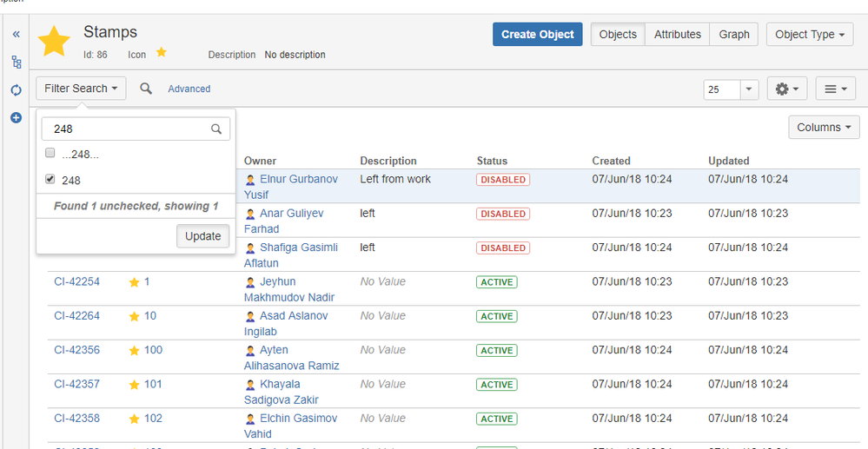Open owner Elnur Gurbanov Yusif link
Screen dimensions: 868x449
tap(290, 187)
